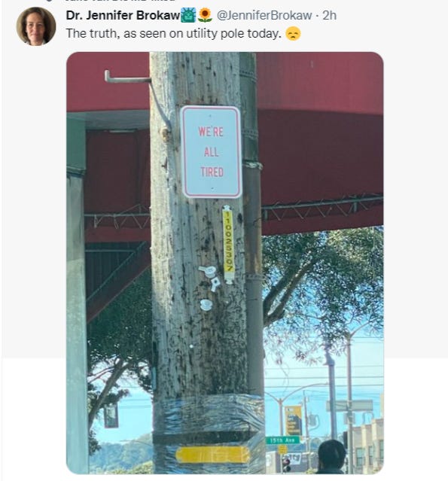Image resolution: width=448 pixels, height=481 pixels.
Task: Click the WE'RE ALL TIRED sign in the photo
Action: [212, 152]
